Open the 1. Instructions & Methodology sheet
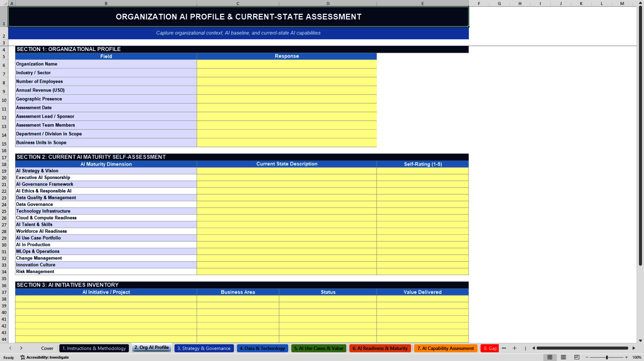Viewport: 644px width, 361px height. tap(94, 348)
